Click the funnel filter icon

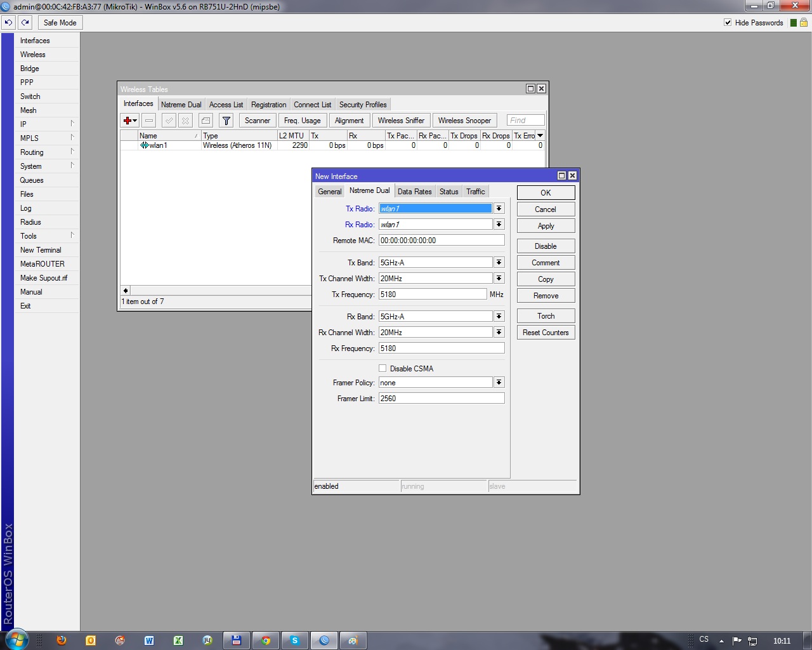[x=226, y=121]
